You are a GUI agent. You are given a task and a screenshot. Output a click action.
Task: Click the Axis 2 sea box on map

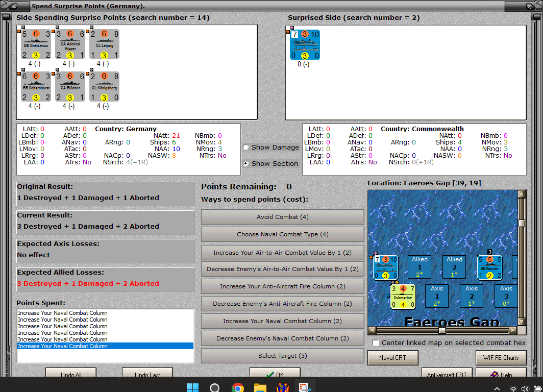click(x=472, y=296)
